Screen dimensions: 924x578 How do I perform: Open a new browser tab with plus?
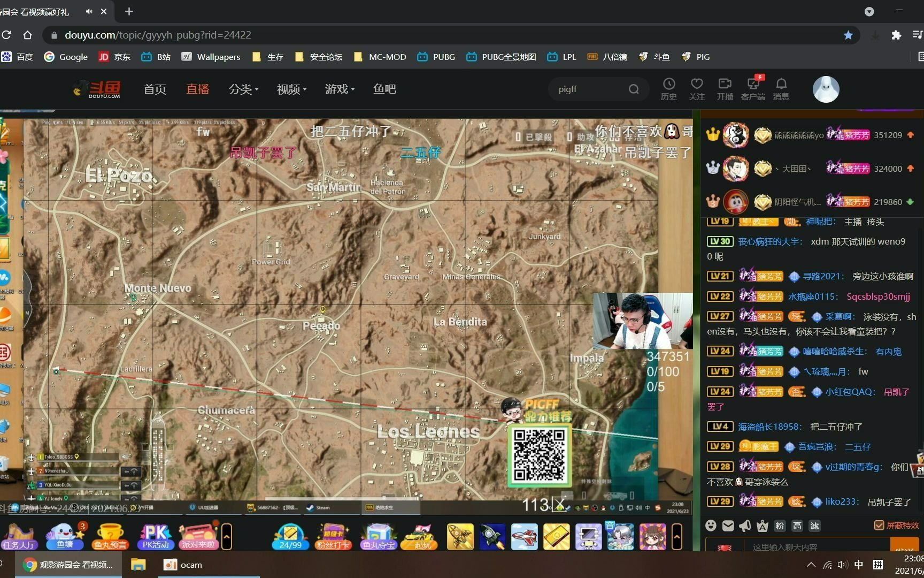tap(129, 11)
